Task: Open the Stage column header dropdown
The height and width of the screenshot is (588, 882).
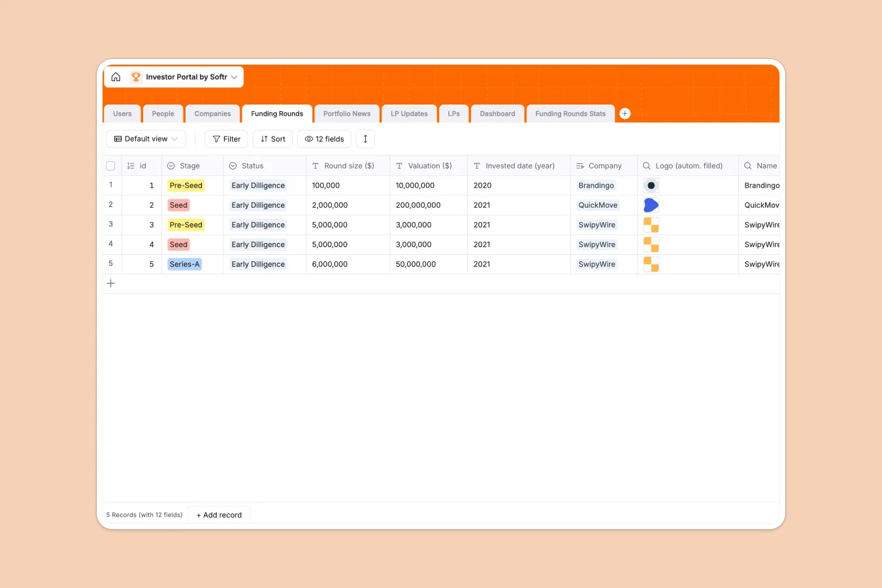Action: click(x=169, y=165)
